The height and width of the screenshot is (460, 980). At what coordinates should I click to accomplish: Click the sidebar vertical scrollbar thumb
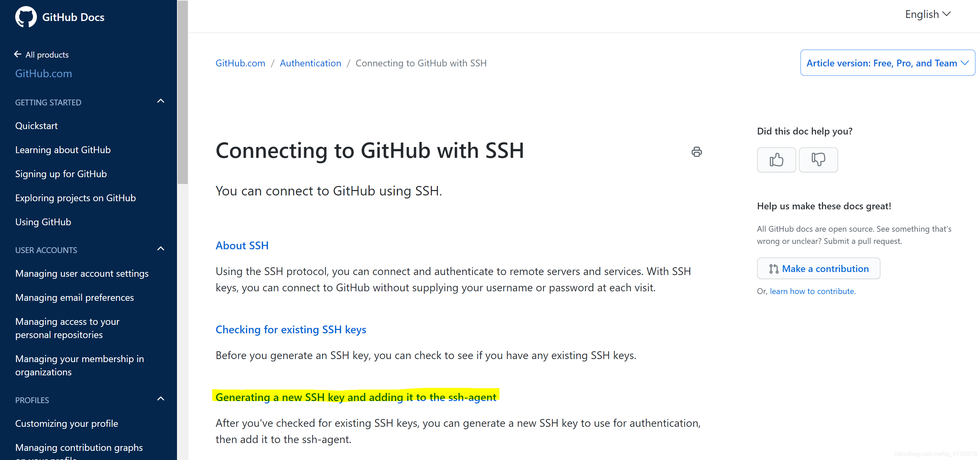(x=183, y=92)
